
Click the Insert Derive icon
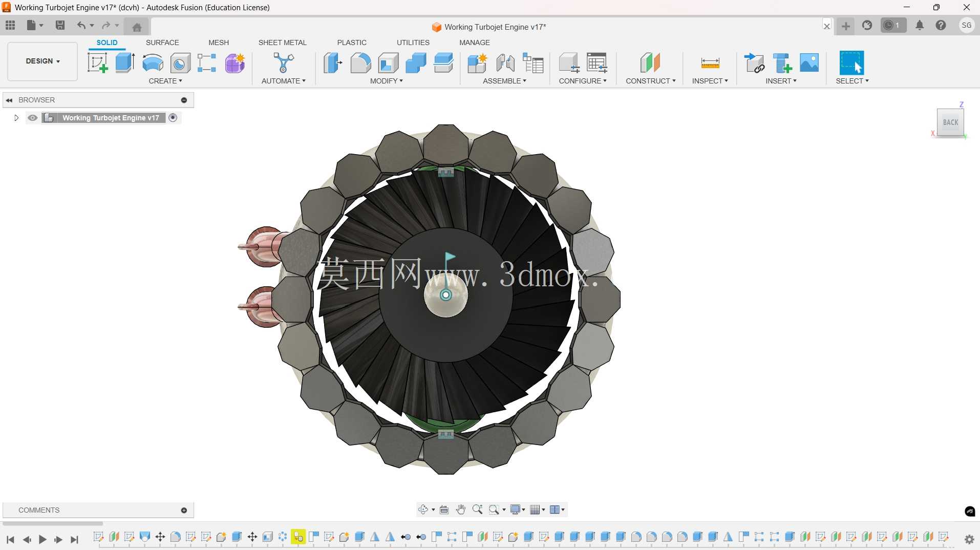[754, 63]
